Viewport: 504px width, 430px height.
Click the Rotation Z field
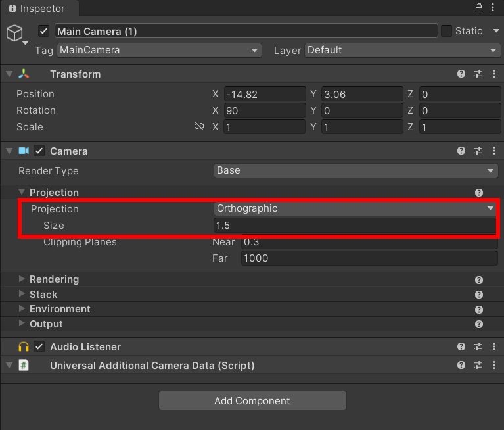(460, 110)
